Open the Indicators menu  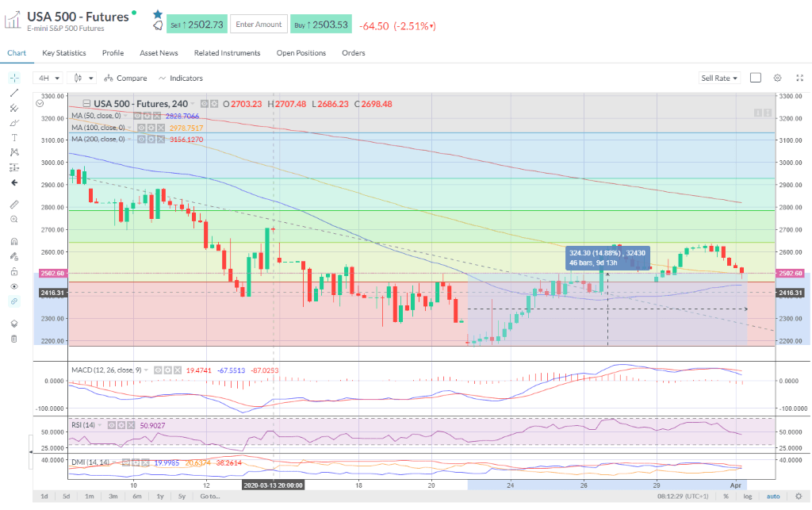click(x=181, y=79)
